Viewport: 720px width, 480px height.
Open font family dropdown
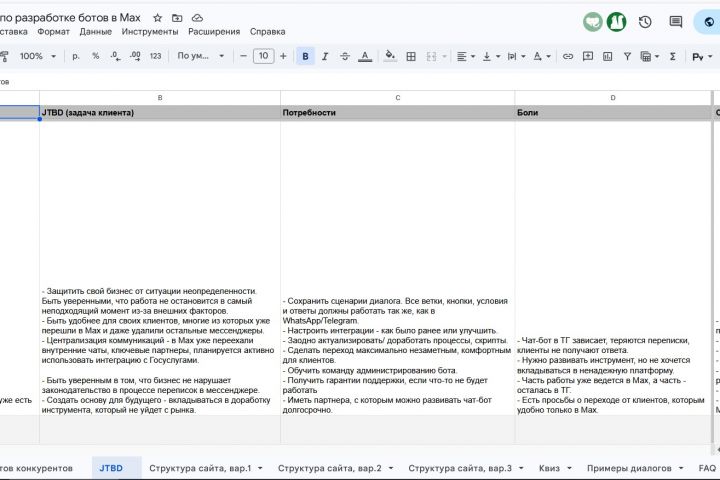pyautogui.click(x=201, y=56)
